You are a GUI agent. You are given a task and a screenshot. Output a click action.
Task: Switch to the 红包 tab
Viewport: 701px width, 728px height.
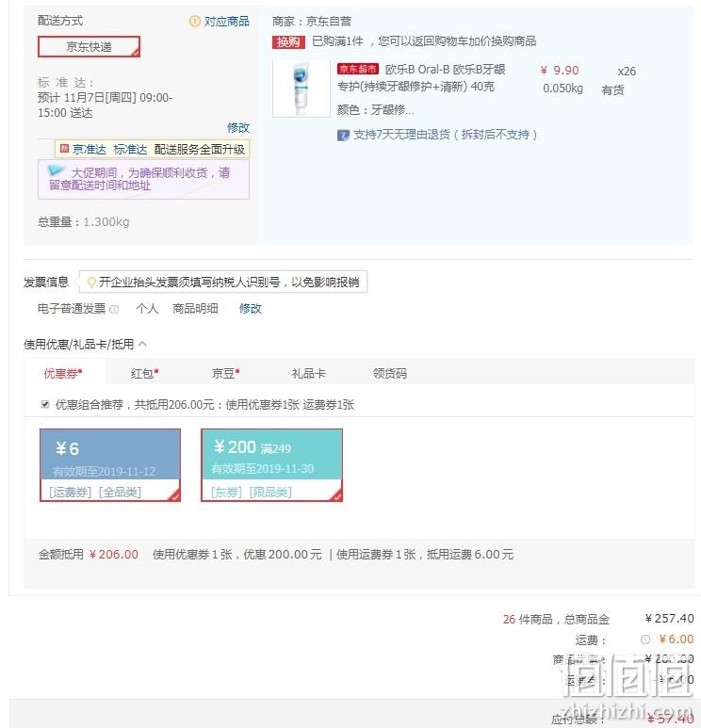pos(144,373)
